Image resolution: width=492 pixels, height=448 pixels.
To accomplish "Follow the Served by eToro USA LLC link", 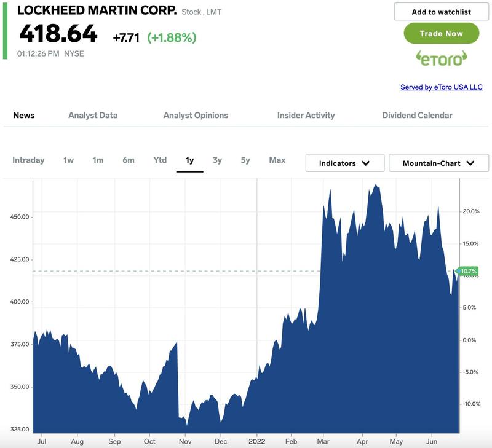I will (441, 87).
